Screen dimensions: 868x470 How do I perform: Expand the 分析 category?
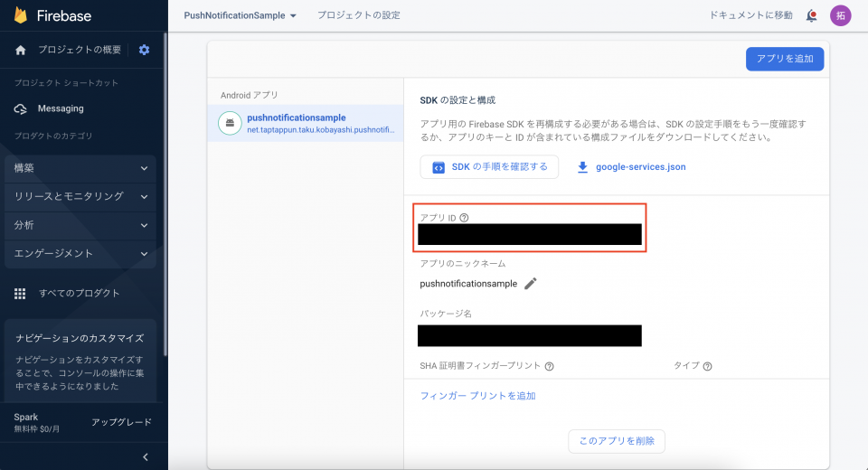point(80,225)
